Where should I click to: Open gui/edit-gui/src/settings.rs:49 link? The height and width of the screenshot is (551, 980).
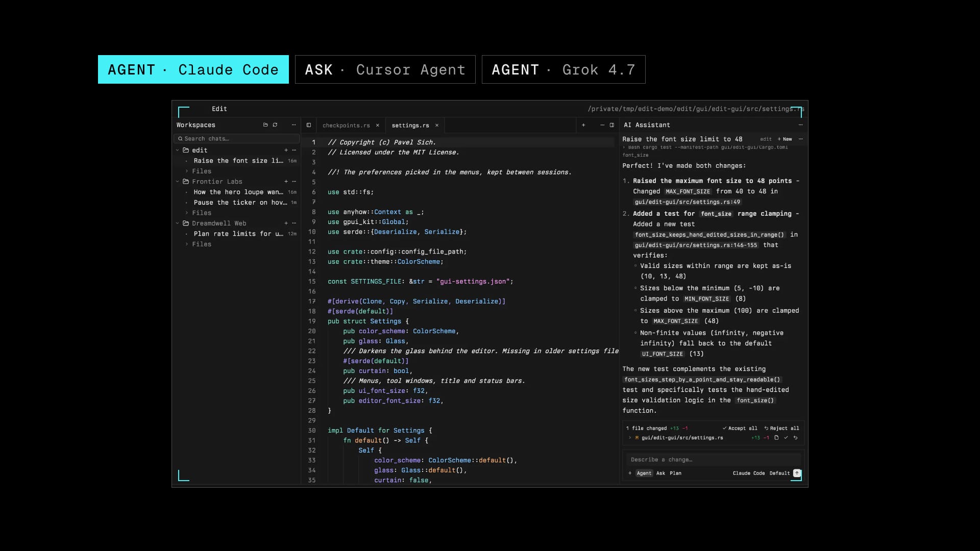687,202
